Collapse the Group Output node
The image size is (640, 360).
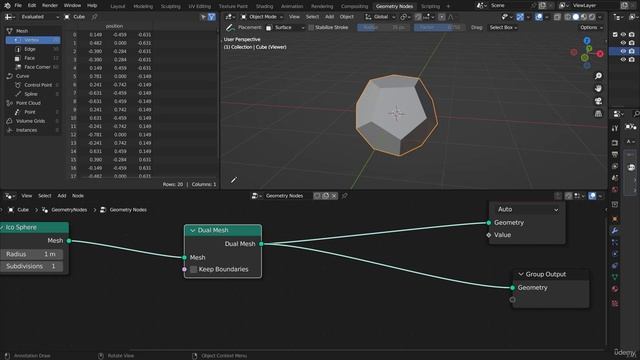(x=521, y=274)
